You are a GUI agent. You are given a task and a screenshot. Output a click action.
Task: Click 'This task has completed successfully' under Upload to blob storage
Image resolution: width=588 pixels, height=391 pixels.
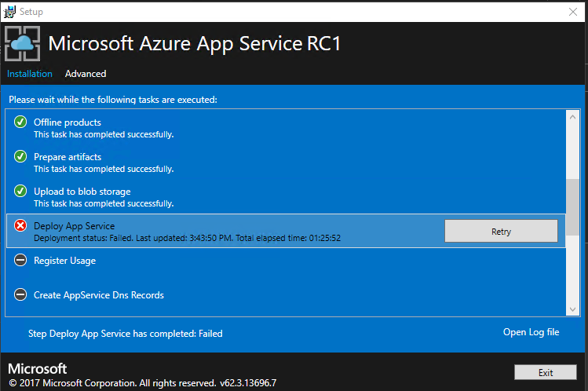point(104,203)
